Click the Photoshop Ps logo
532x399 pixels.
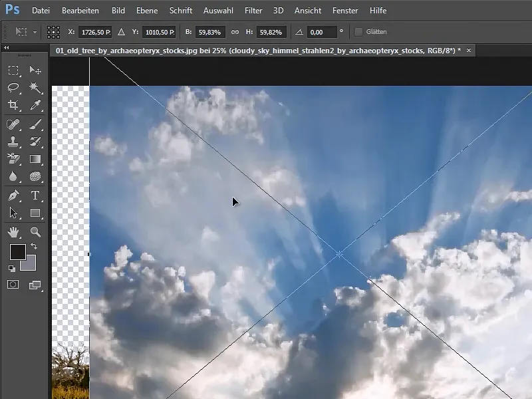(13, 9)
